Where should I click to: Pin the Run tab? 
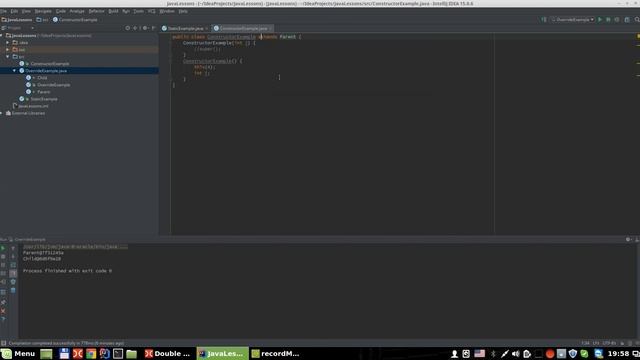[3, 302]
